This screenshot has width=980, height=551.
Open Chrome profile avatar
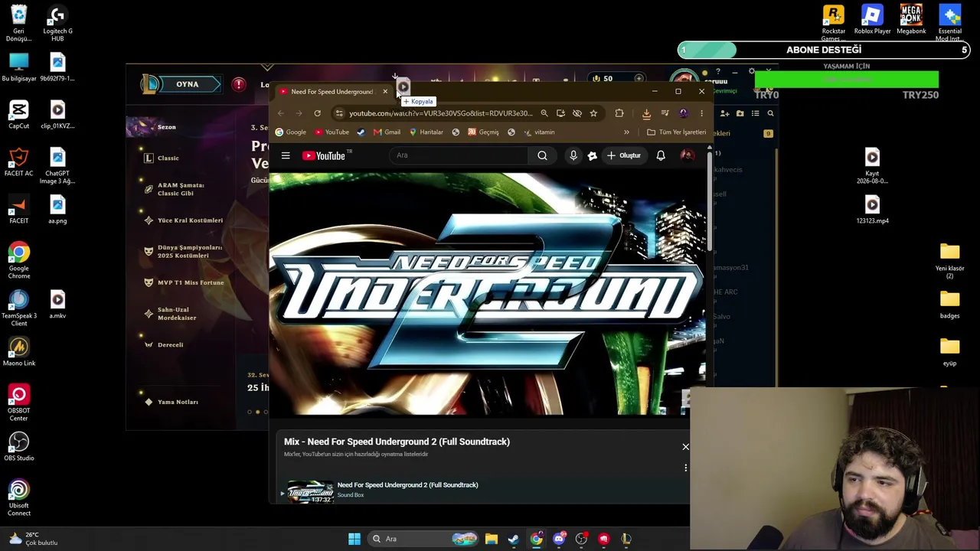pos(683,113)
